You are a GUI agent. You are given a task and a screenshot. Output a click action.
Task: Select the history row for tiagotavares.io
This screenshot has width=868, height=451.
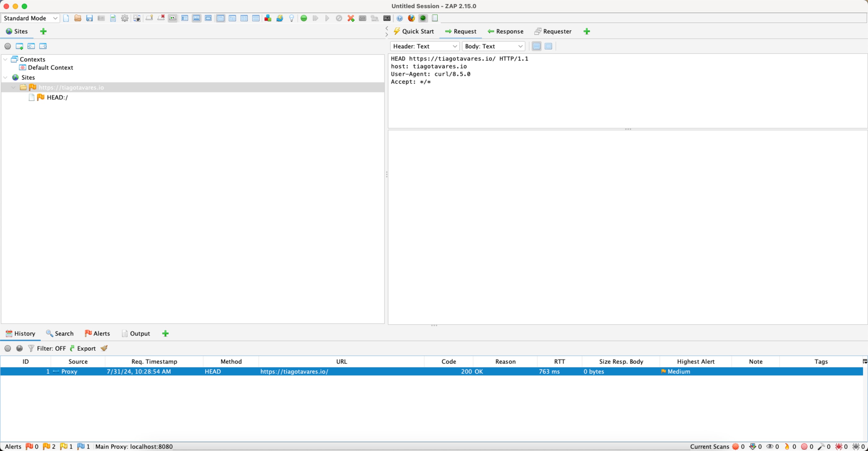(294, 372)
